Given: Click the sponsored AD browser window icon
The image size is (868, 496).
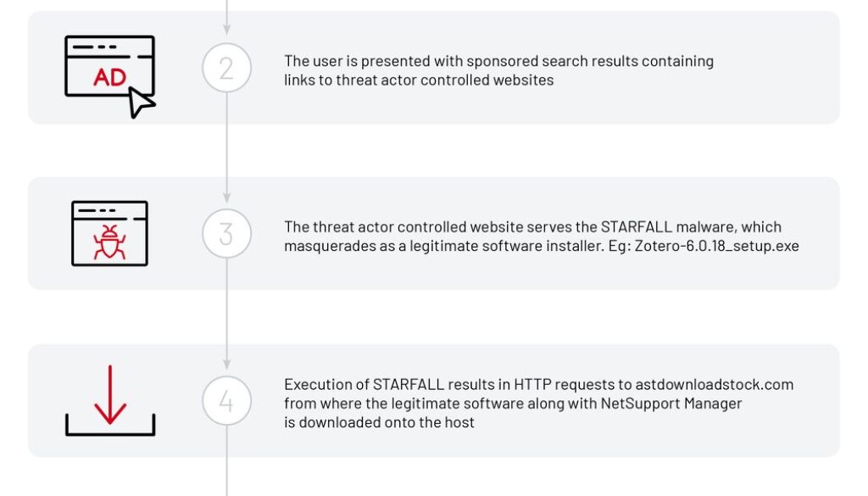Looking at the screenshot, I should pos(109,66).
